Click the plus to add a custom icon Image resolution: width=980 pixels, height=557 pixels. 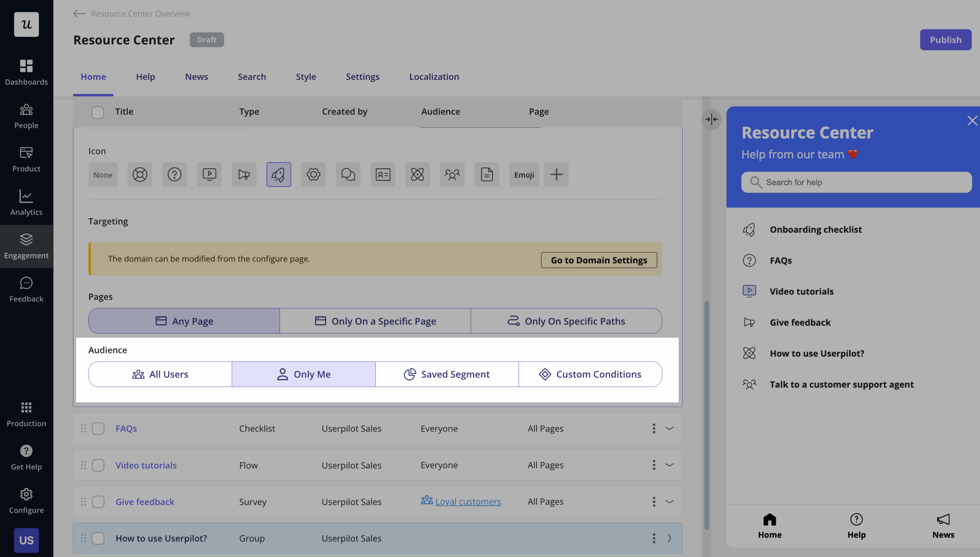pos(556,175)
